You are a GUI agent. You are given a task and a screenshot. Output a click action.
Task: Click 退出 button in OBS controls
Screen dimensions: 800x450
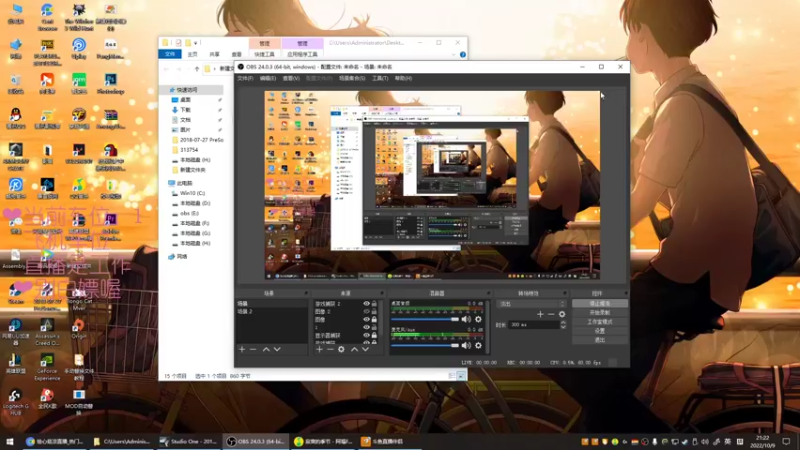(599, 340)
